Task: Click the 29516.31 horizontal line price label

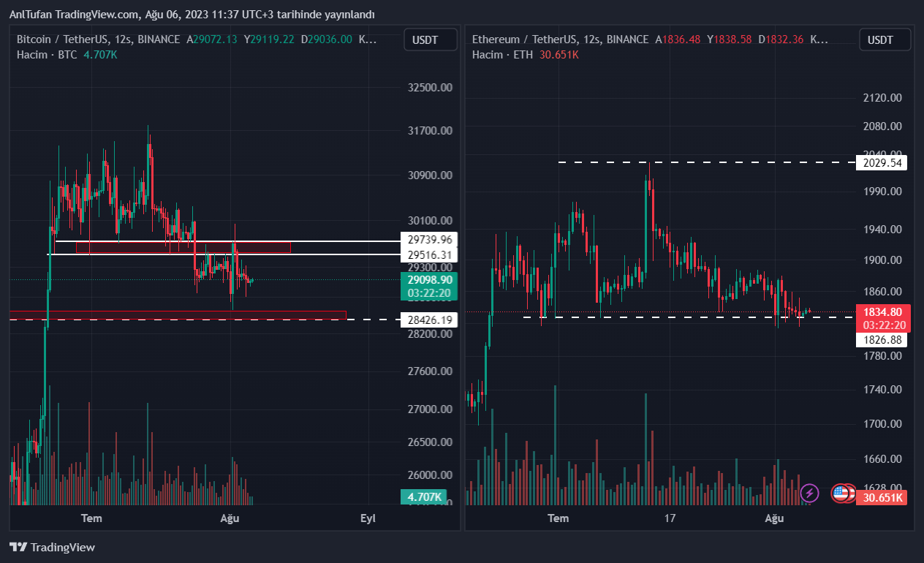Action: 429,254
